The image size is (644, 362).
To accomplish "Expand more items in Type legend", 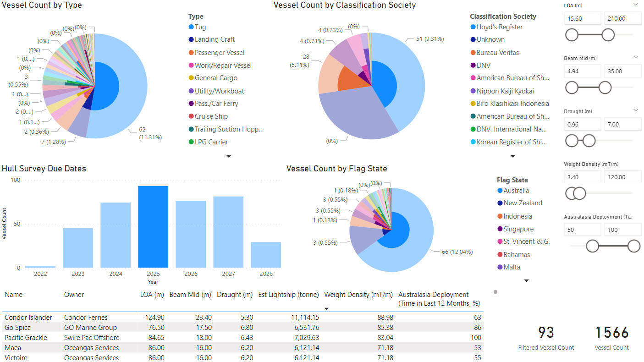I will (x=229, y=156).
